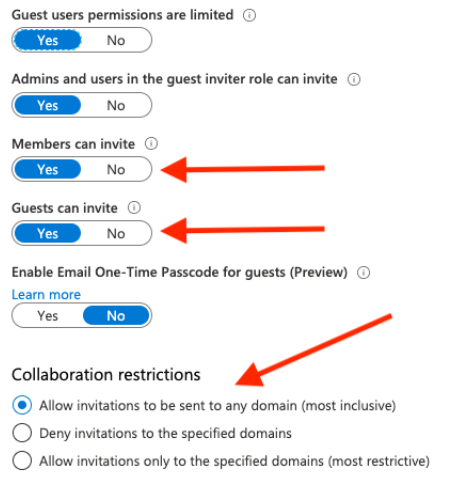The height and width of the screenshot is (479, 454).
Task: Choose Yes for Admins and guest inviter role
Action: tap(48, 105)
